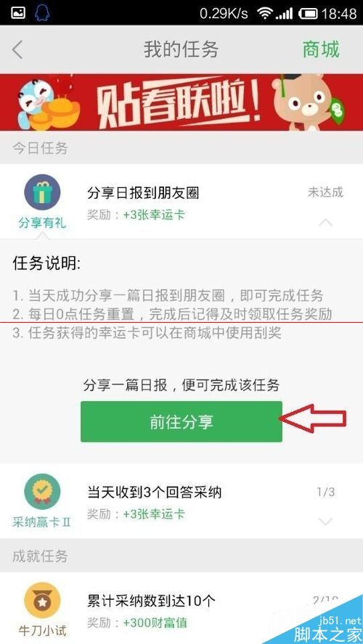The width and height of the screenshot is (363, 644).
Task: Open the 商城 store link
Action: click(321, 50)
